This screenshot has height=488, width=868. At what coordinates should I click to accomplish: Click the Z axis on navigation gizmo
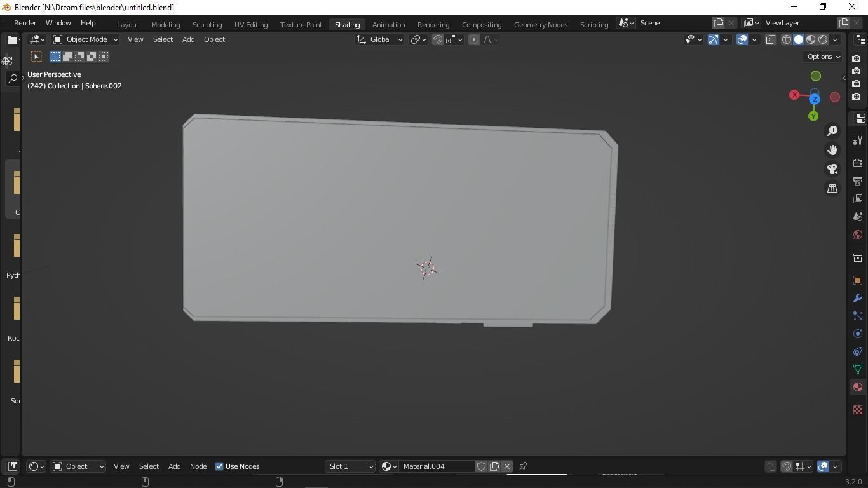tap(815, 99)
